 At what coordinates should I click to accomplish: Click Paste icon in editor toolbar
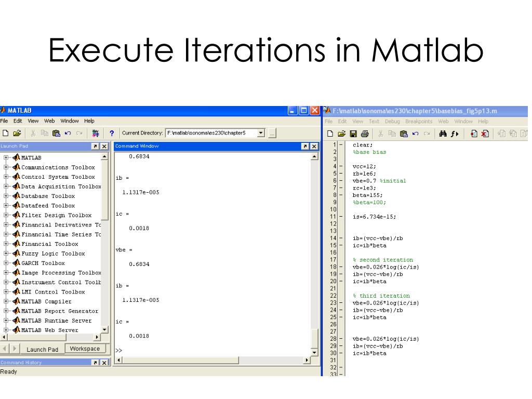(404, 134)
